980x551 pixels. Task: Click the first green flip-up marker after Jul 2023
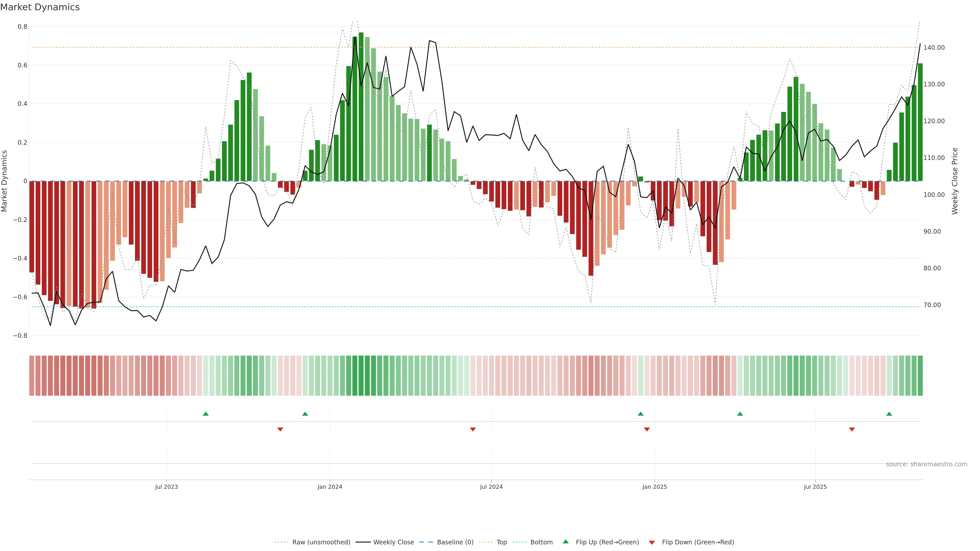point(205,414)
